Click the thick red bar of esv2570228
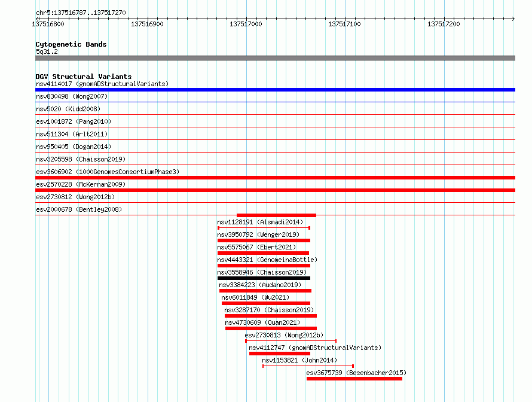The width and height of the screenshot is (532, 402). tap(275, 190)
